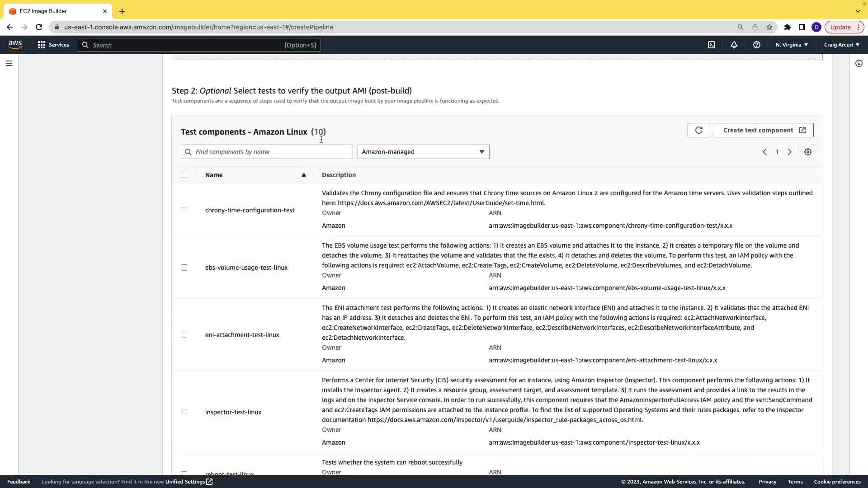Click the AWS logo home icon
The image size is (868, 488).
[x=15, y=45]
